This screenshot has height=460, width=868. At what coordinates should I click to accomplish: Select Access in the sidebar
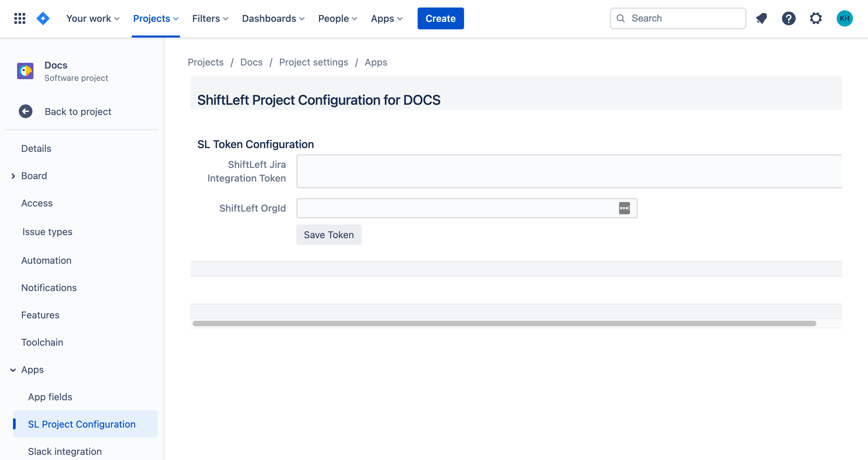pyautogui.click(x=37, y=203)
